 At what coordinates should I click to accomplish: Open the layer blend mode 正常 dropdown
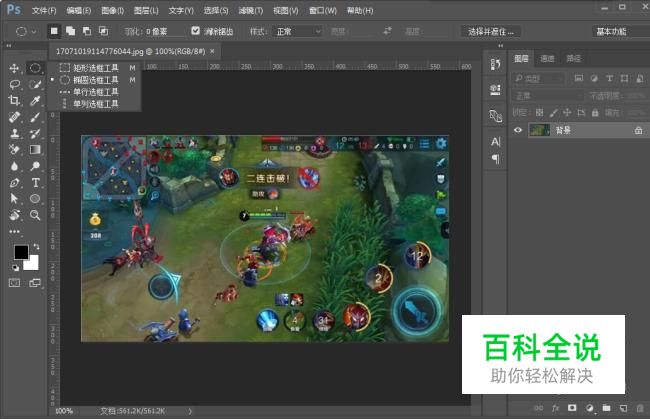pos(548,96)
